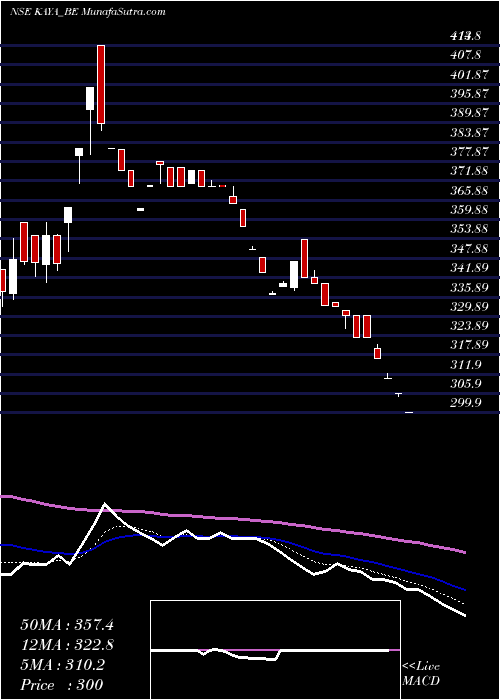Click the 401.87 price axis label
Image resolution: width=500 pixels, height=700 pixels.
coord(469,75)
